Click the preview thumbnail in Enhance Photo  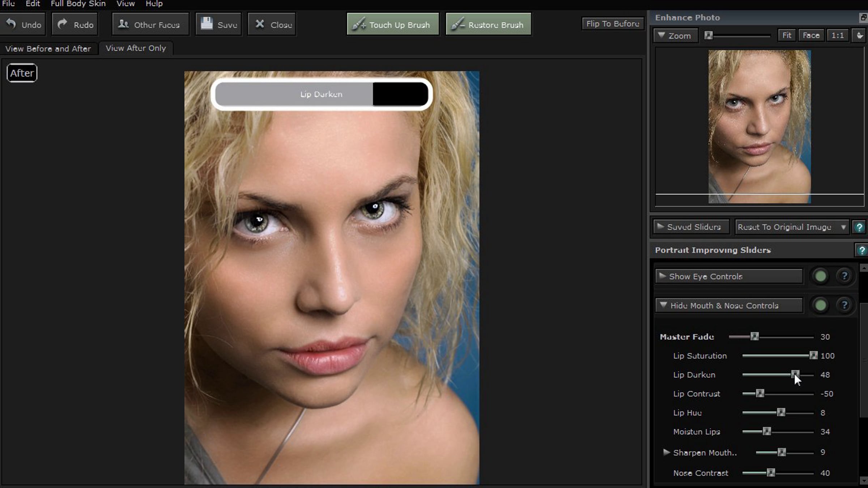pyautogui.click(x=759, y=127)
